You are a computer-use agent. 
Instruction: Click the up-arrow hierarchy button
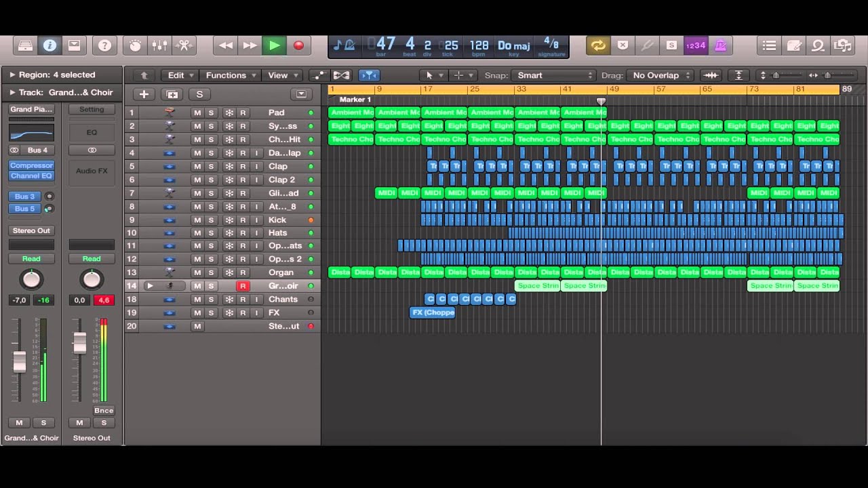[144, 75]
